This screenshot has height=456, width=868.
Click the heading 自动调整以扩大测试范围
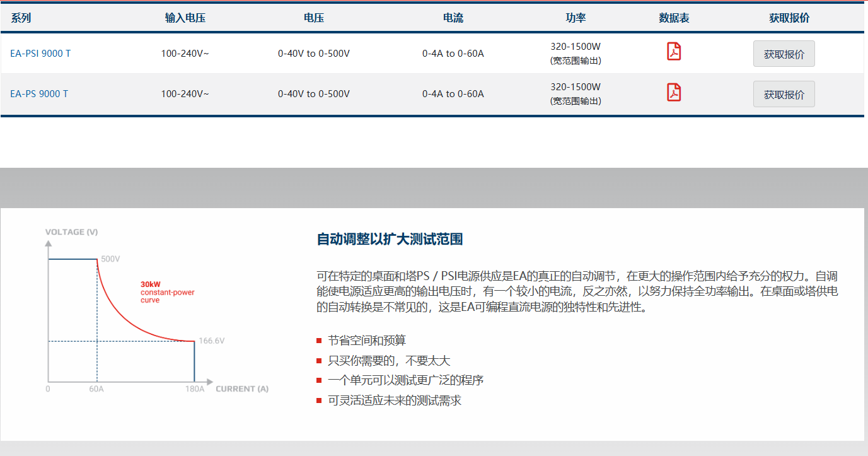coord(390,239)
